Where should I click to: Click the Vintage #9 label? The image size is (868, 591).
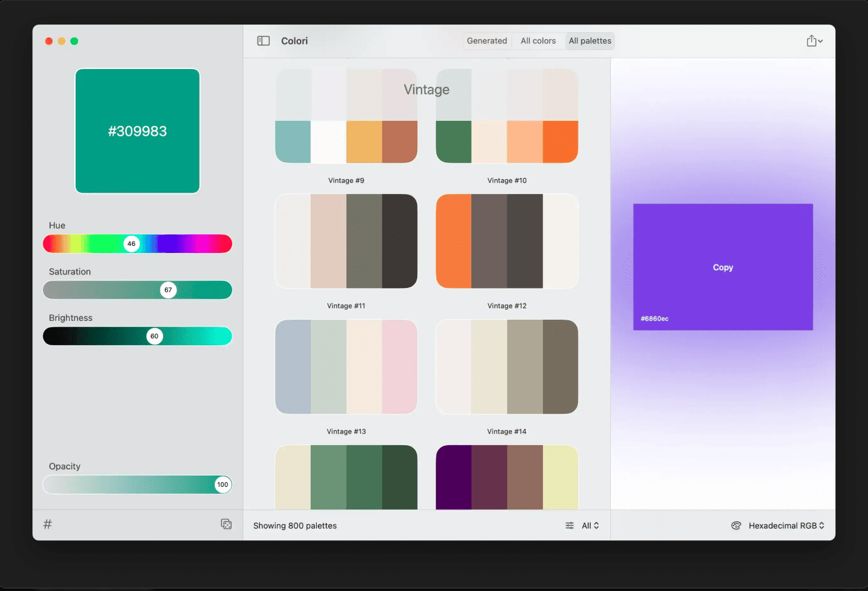(x=346, y=180)
